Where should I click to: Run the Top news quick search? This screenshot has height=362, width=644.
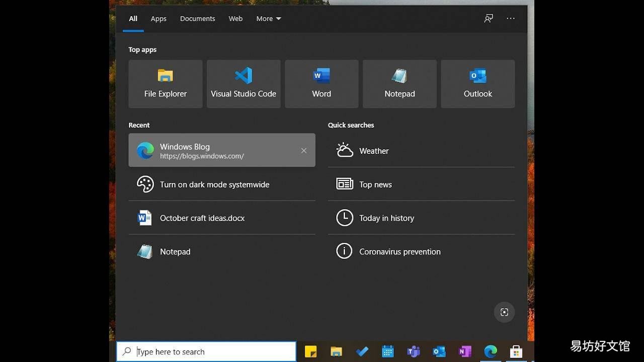click(422, 184)
